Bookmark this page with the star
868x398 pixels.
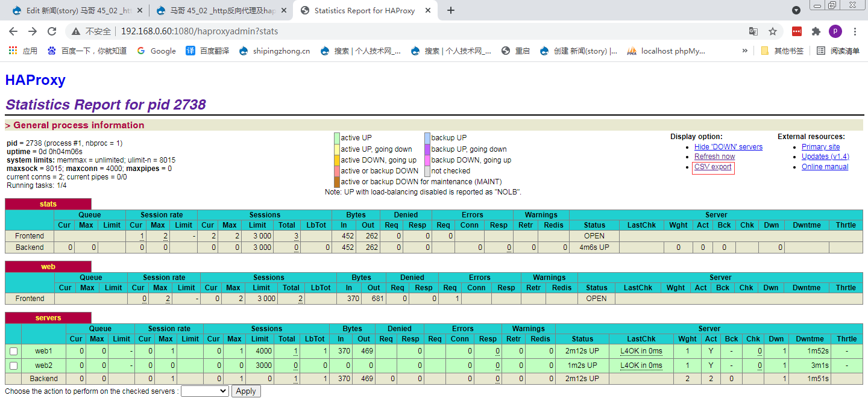(773, 31)
